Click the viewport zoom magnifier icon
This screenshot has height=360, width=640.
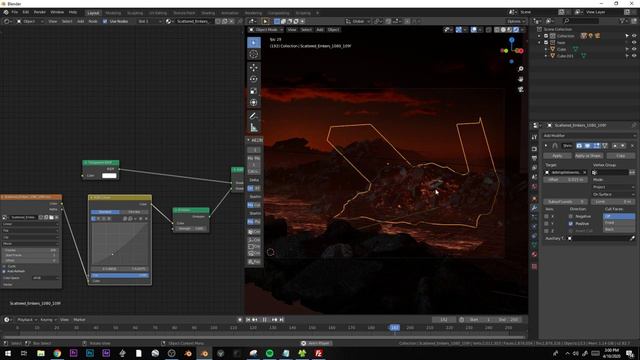tap(520, 69)
